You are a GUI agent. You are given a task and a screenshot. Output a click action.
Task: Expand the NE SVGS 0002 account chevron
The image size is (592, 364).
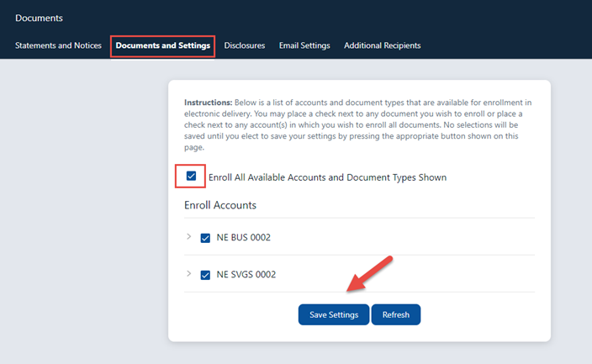coord(188,274)
